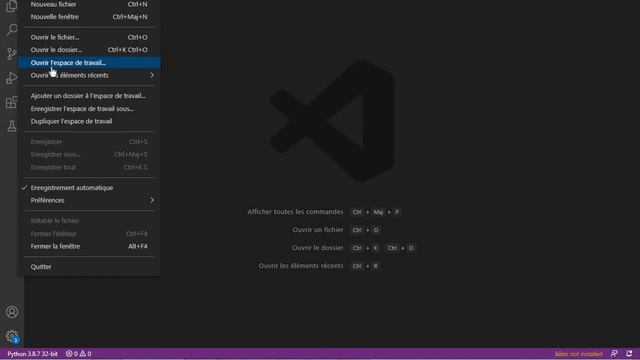Choose Nouvelle fenêtre menu entry

(x=89, y=17)
